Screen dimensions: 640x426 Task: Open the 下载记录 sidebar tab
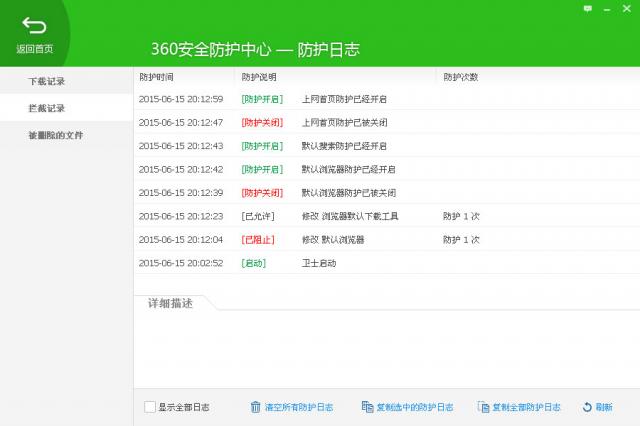point(47,81)
